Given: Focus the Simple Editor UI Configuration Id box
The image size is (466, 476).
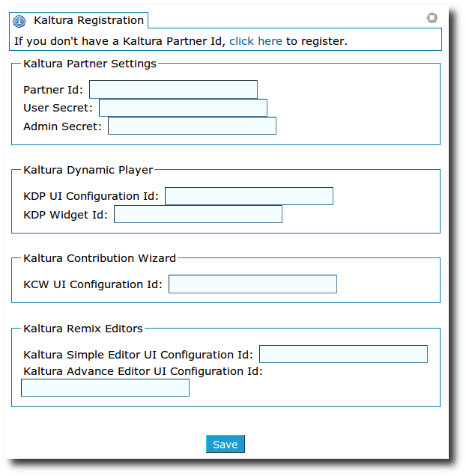Looking at the screenshot, I should (x=343, y=354).
